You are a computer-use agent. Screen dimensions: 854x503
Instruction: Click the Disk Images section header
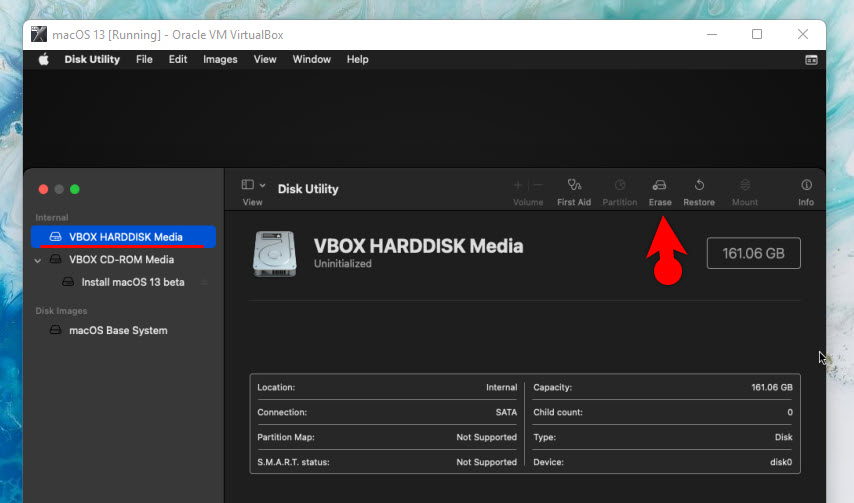(61, 311)
